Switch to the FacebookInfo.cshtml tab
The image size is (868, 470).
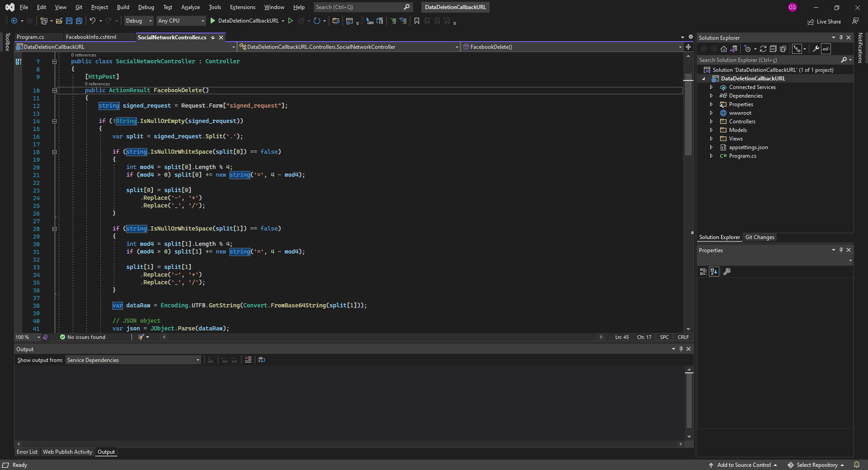[x=91, y=37]
